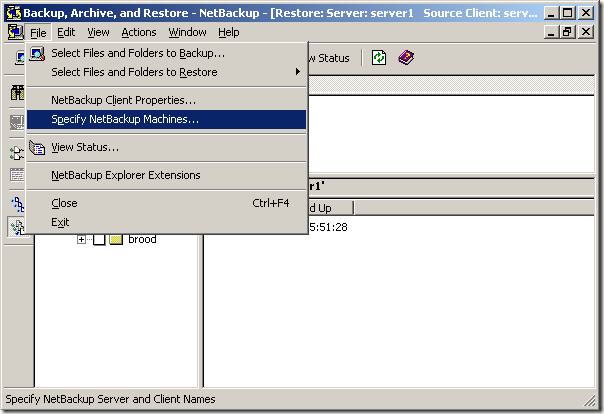Image resolution: width=604 pixels, height=414 pixels.
Task: Open Select Files and Folders to Restore submenu arrow
Action: click(x=297, y=72)
